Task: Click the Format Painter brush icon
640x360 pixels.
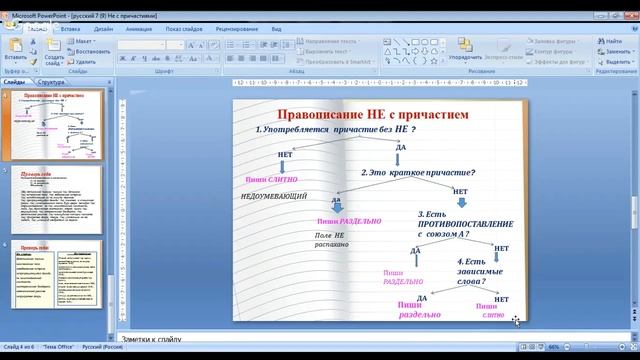Action: pyautogui.click(x=33, y=62)
